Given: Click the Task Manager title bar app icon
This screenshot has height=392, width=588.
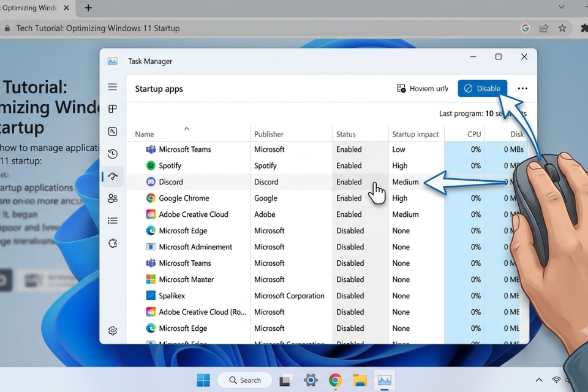Looking at the screenshot, I should [113, 61].
